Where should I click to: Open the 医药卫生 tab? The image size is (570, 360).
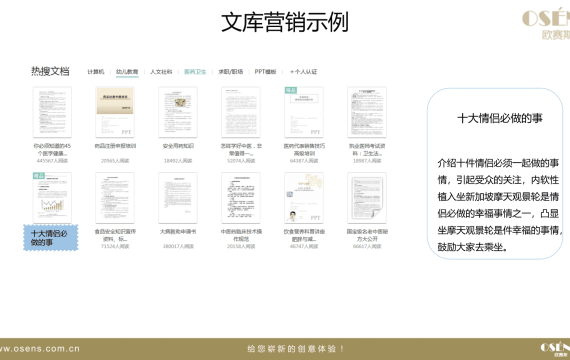[x=195, y=72]
